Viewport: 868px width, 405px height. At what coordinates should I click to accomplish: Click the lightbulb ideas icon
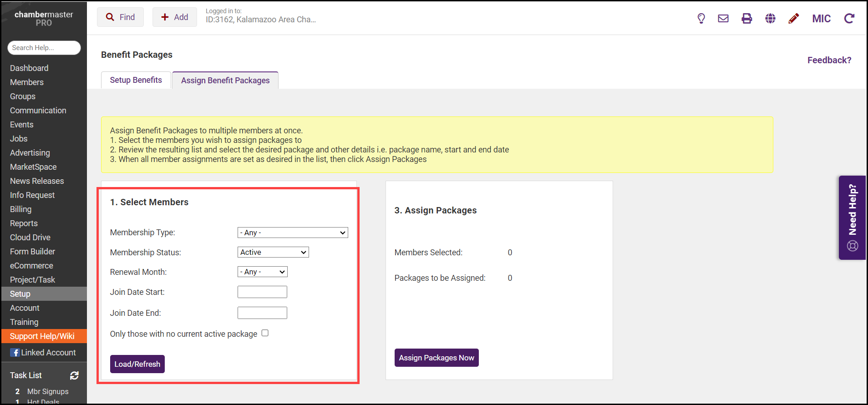click(701, 18)
